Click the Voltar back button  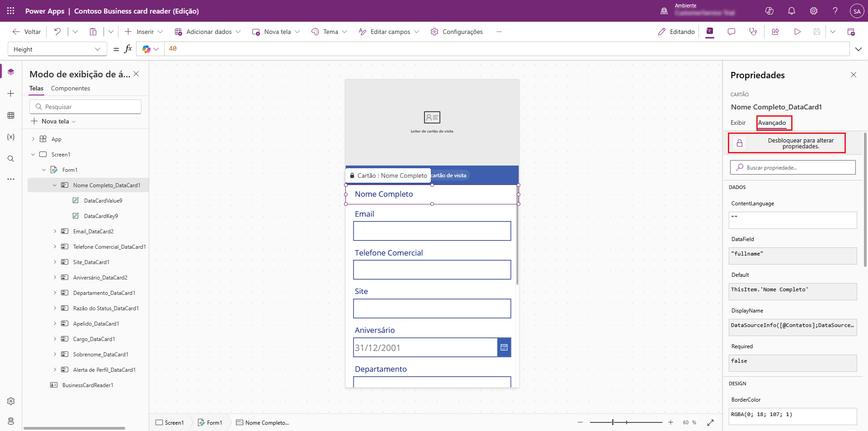point(27,32)
